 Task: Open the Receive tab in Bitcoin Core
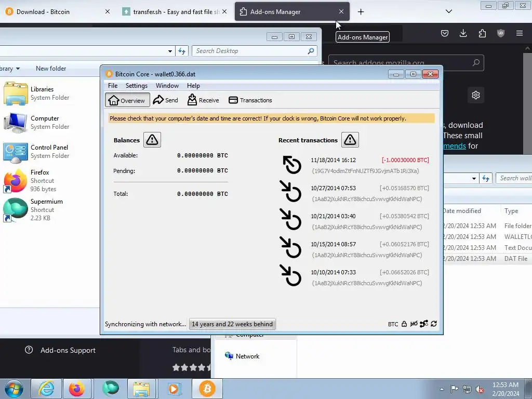coord(203,100)
